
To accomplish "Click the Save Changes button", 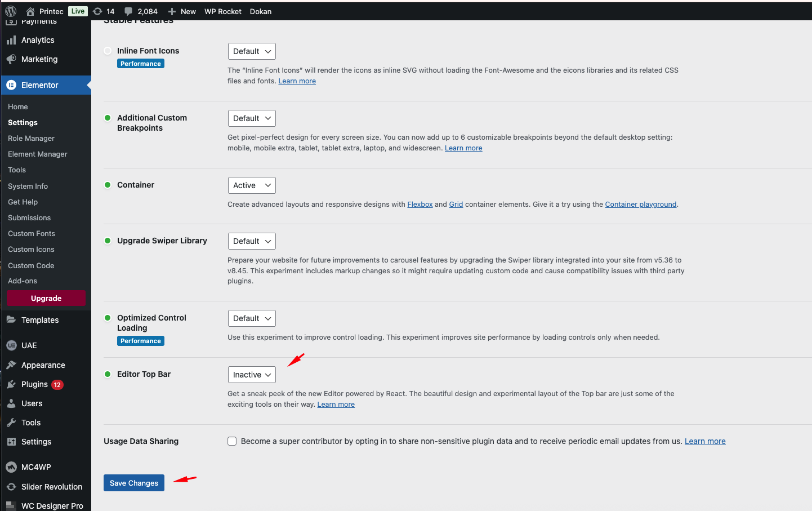I will click(134, 483).
